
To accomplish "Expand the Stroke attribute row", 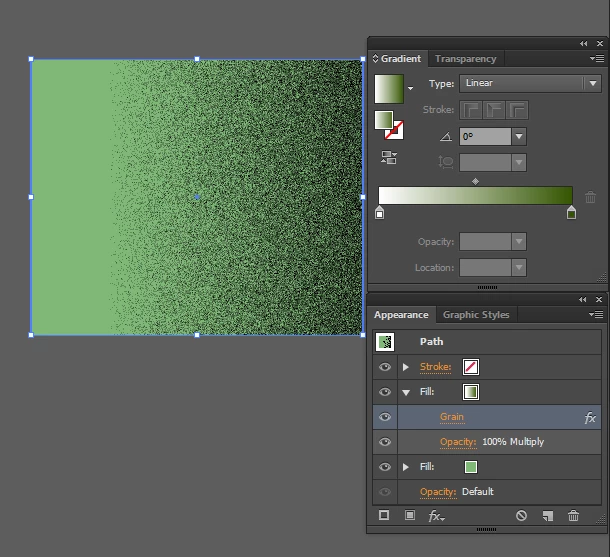I will click(x=406, y=367).
